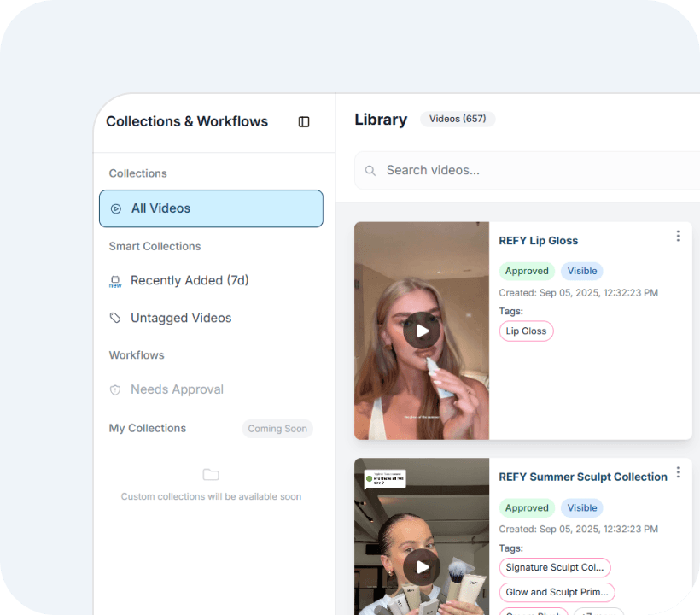700x615 pixels.
Task: Select the Lip Gloss tag
Action: 526,331
